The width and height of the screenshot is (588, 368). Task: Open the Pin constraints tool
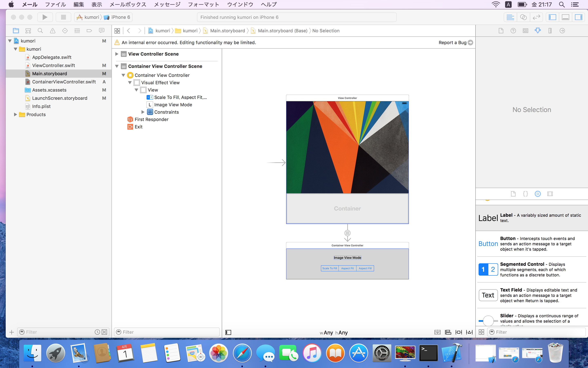tap(459, 332)
